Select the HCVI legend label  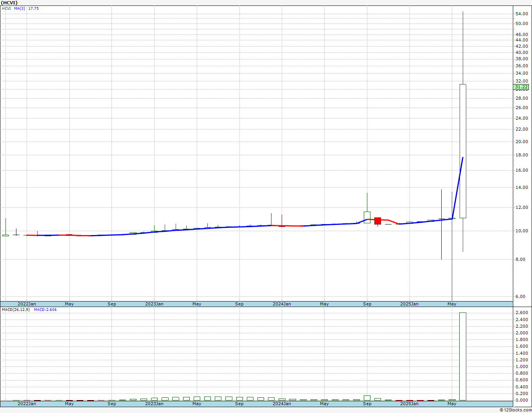(x=6, y=8)
